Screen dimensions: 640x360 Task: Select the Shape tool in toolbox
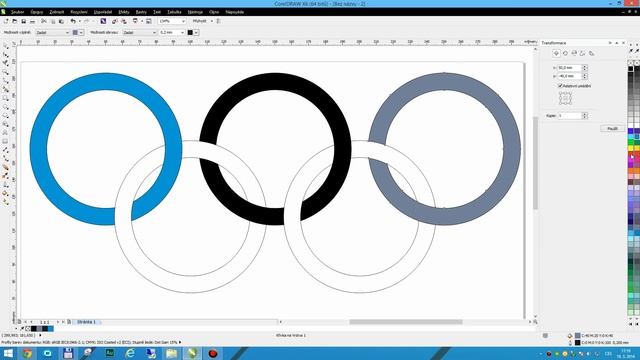pyautogui.click(x=6, y=55)
